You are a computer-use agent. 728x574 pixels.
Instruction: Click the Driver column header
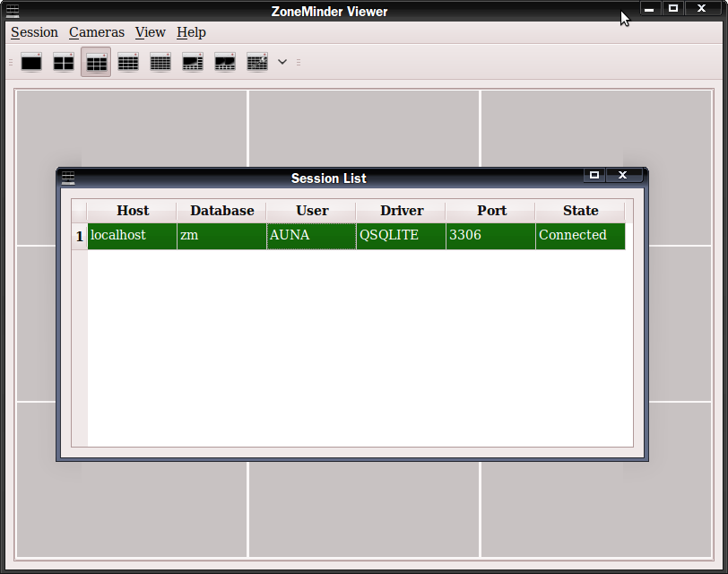tap(402, 211)
